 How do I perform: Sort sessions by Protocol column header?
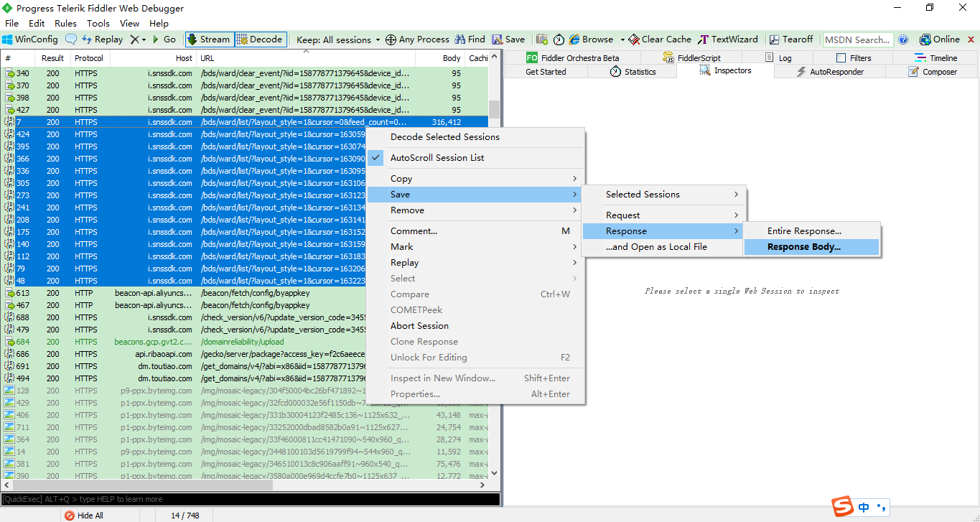pos(90,58)
